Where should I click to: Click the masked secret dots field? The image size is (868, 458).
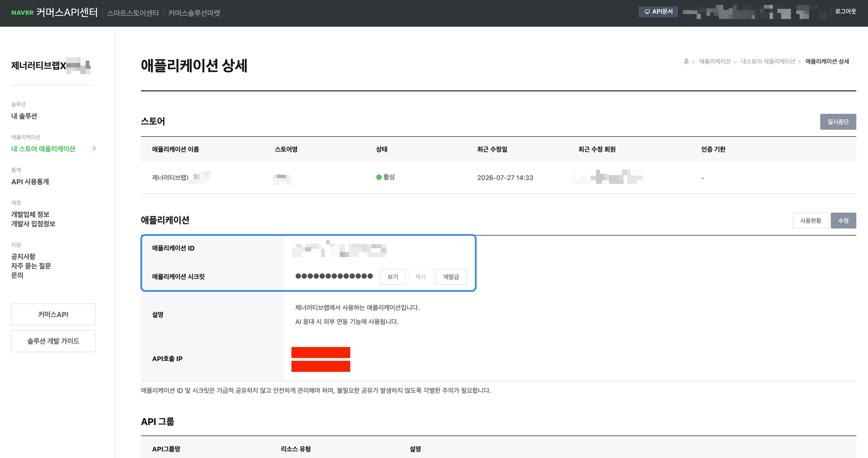(334, 276)
